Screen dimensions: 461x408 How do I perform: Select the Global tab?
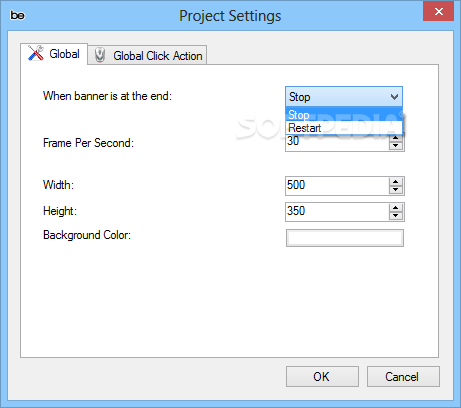coord(54,54)
